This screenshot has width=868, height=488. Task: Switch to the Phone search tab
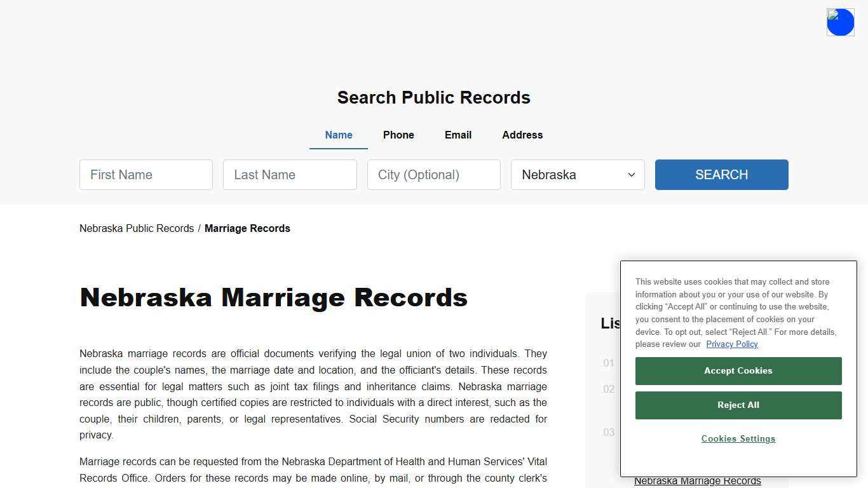(x=398, y=135)
